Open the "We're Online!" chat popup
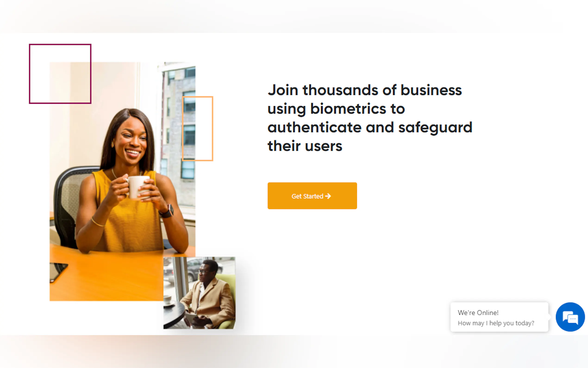This screenshot has height=368, width=588. pyautogui.click(x=499, y=317)
